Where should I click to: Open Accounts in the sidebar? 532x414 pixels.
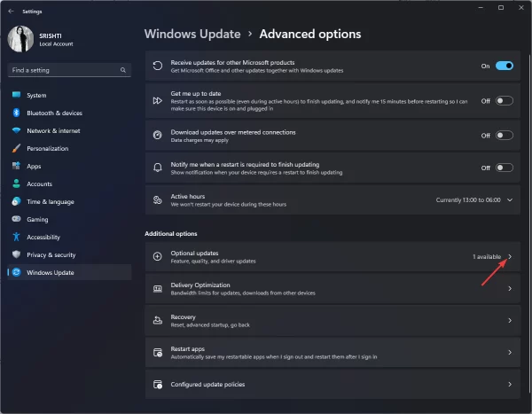pos(69,184)
